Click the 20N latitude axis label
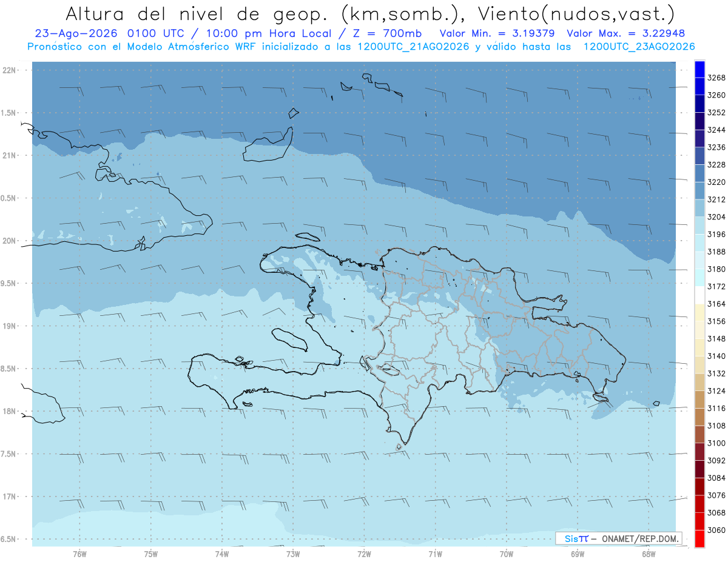This screenshot has width=728, height=562. [9, 241]
